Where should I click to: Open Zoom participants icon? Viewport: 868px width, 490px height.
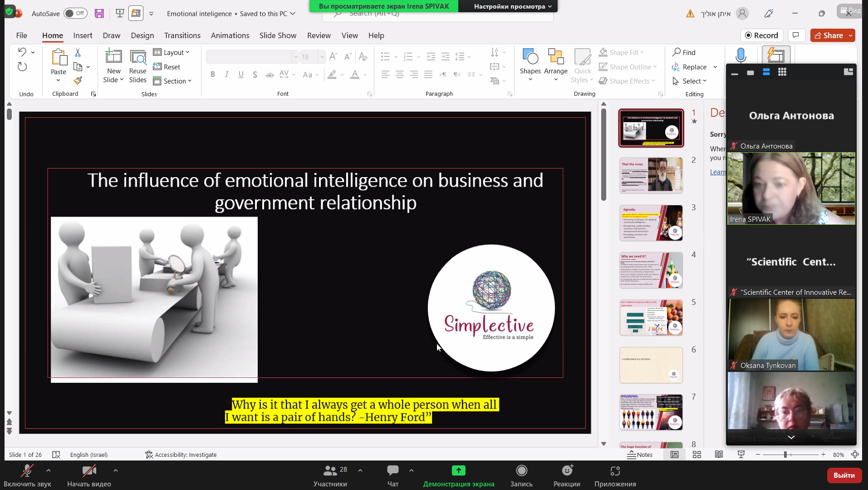coord(330,470)
